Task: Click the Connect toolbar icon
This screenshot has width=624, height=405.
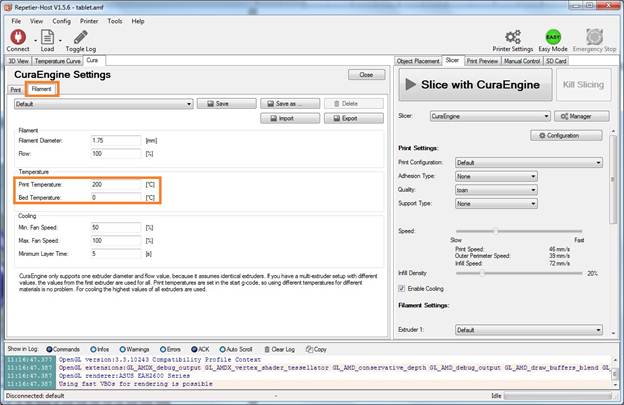Action: pos(17,37)
